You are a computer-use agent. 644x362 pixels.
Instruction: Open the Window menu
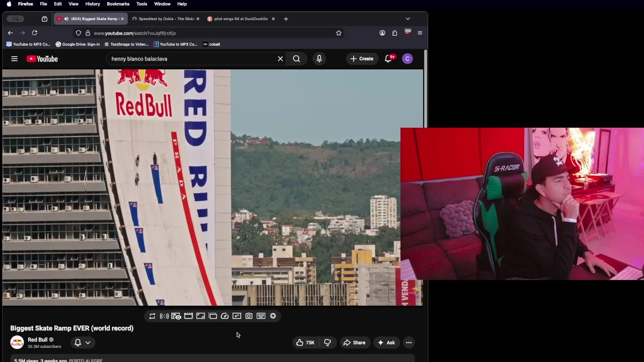162,4
